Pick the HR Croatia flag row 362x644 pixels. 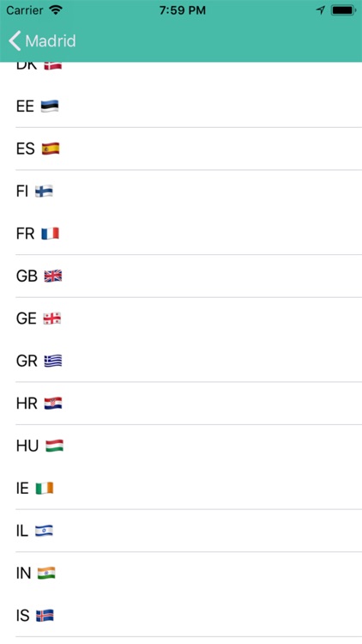[x=181, y=404]
